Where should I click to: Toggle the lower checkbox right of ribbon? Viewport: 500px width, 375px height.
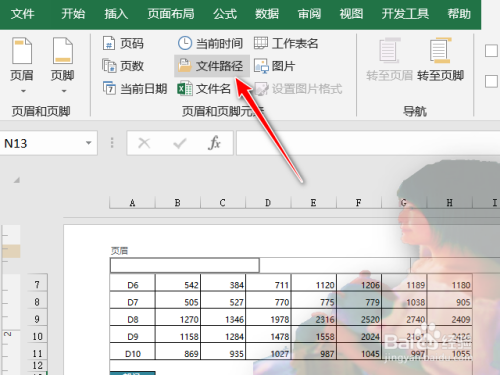(491, 81)
